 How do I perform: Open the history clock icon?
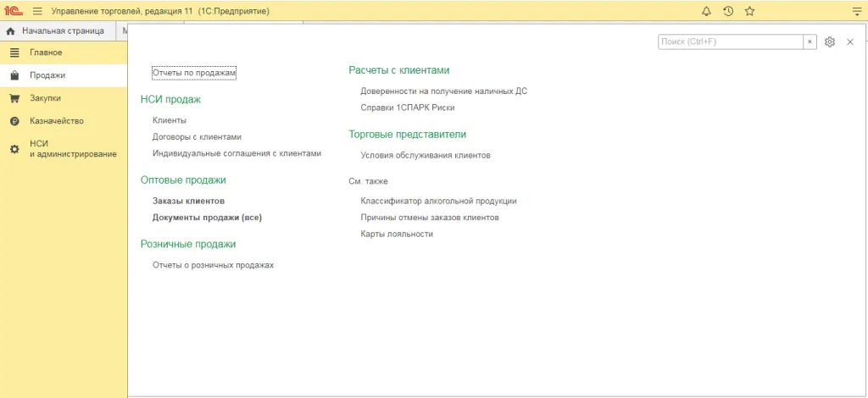click(x=728, y=11)
